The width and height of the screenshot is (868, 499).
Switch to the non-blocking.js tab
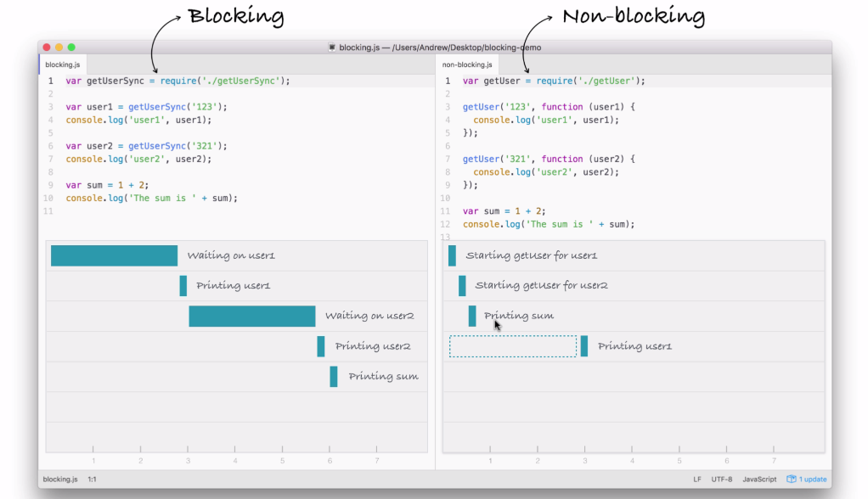[x=467, y=64]
